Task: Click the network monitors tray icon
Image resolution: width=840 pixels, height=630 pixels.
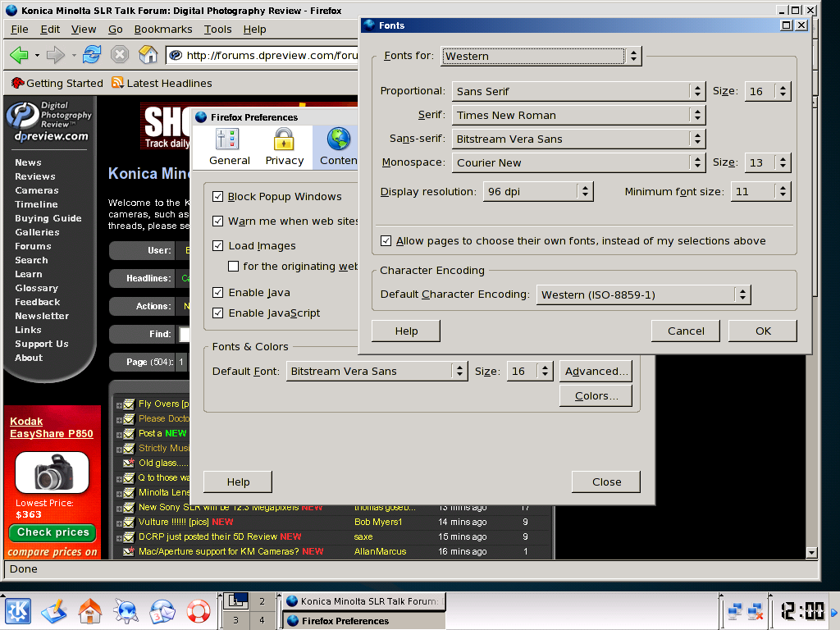Action: tap(735, 611)
